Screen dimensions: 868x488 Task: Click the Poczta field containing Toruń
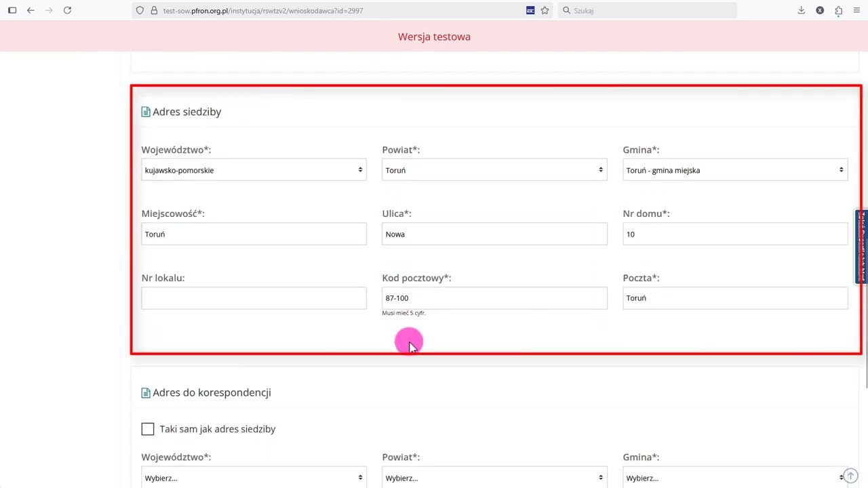pos(735,298)
